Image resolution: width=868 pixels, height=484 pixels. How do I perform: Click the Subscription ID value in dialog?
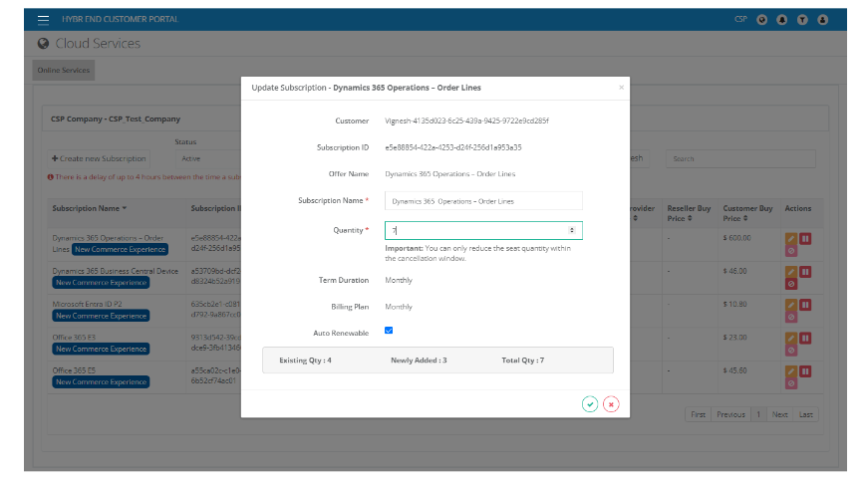click(453, 147)
